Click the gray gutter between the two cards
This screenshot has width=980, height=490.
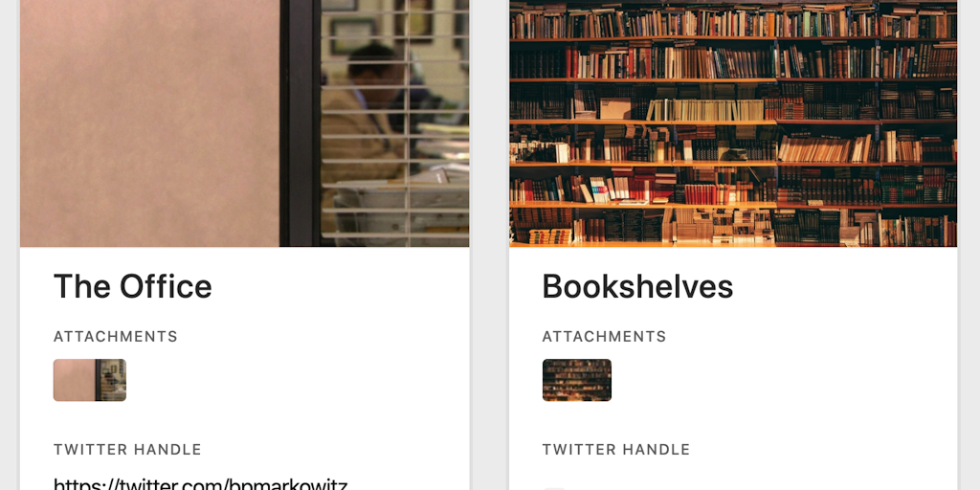click(x=489, y=245)
